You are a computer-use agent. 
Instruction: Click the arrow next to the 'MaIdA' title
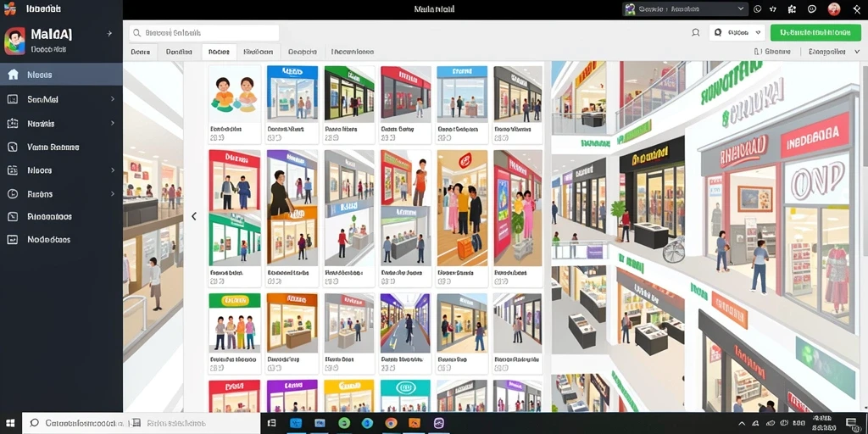109,34
